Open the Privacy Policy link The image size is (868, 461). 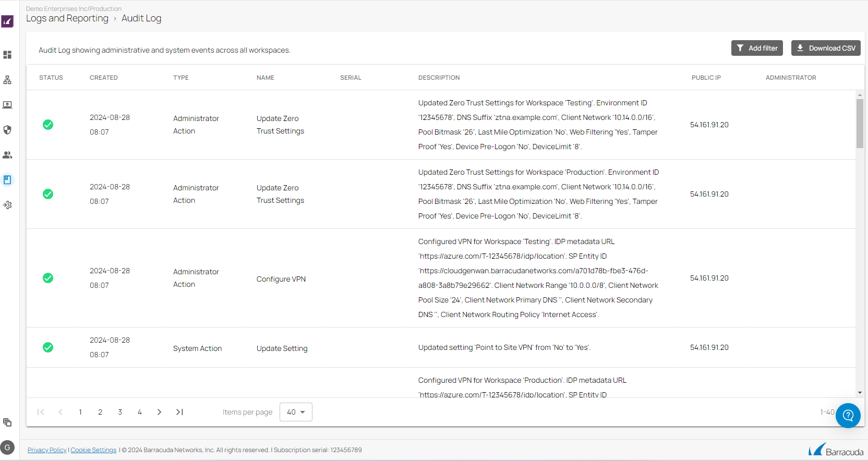47,450
